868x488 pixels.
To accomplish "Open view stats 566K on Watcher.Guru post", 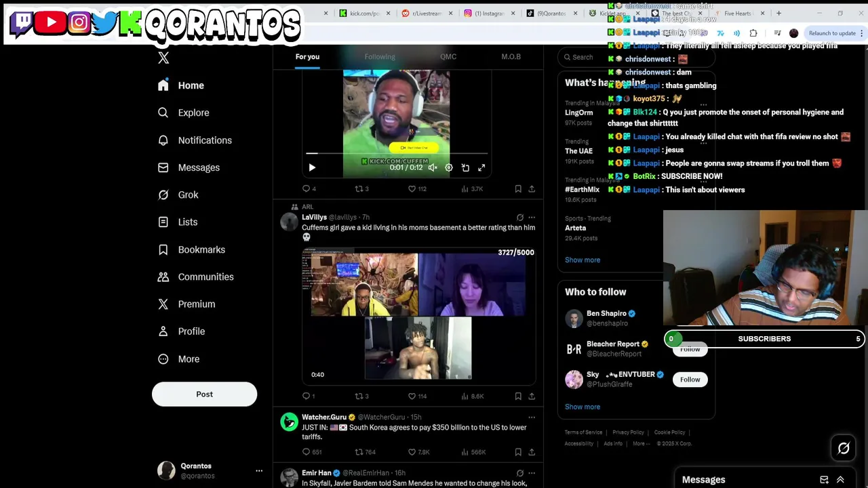I will pos(473,451).
